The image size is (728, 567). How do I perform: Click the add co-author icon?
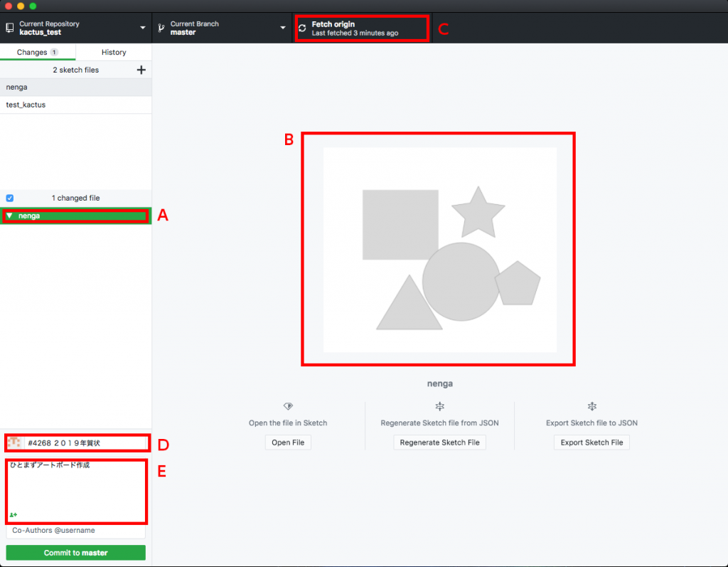[14, 514]
